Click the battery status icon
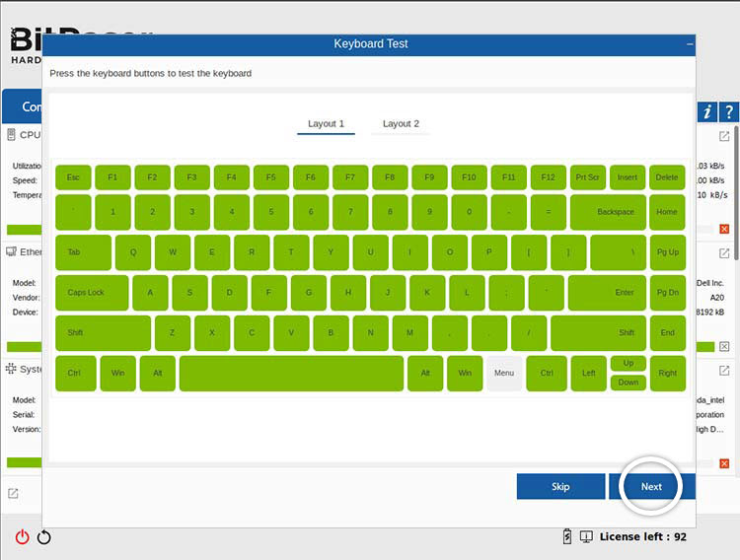This screenshot has height=560, width=740. point(567,537)
